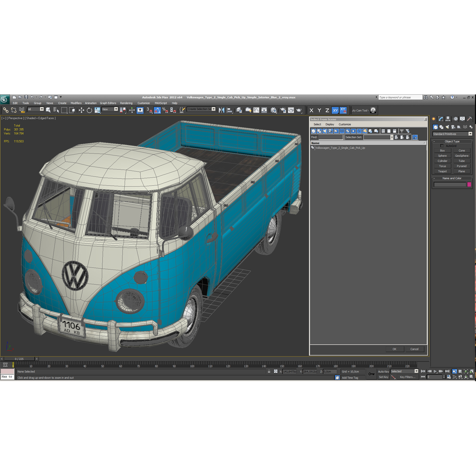Open the Modify command panel tab
The width and height of the screenshot is (476, 476).
point(441,119)
